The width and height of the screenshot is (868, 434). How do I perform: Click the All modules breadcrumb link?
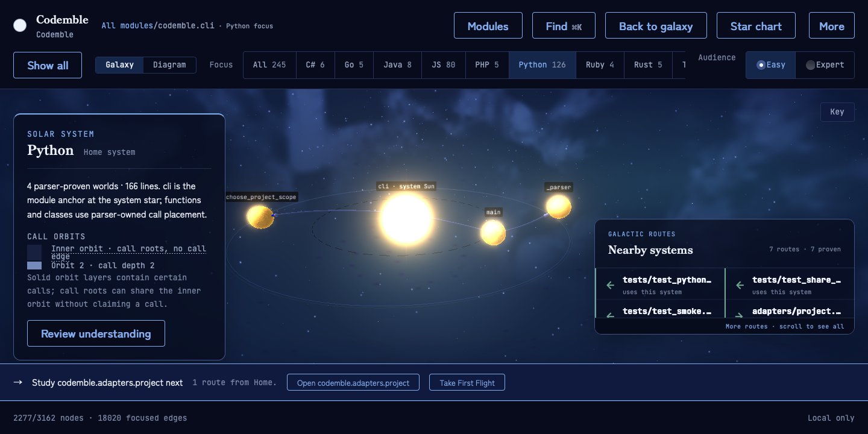coord(128,26)
